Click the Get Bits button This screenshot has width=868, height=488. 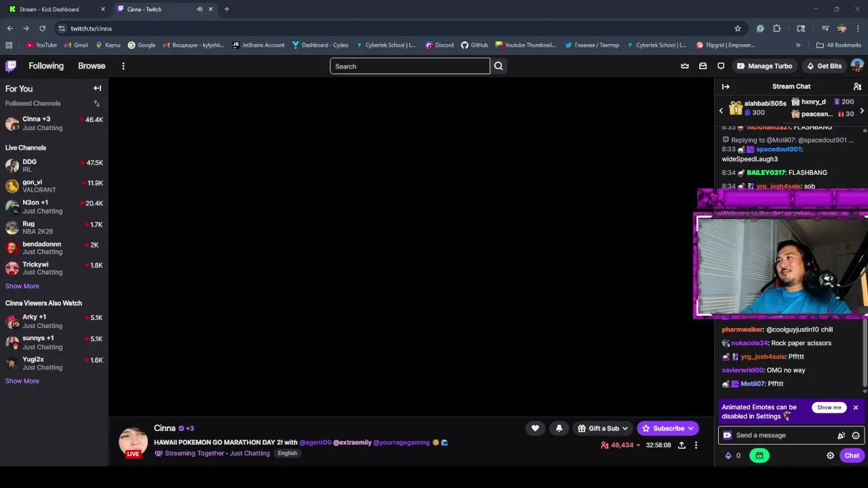coord(824,66)
